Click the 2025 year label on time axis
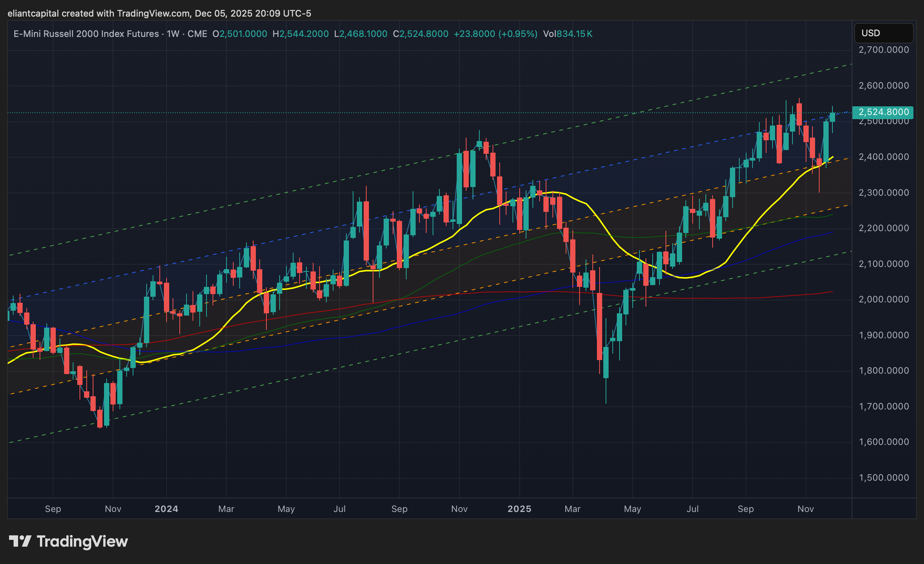Viewport: 924px width, 564px height. tap(519, 509)
